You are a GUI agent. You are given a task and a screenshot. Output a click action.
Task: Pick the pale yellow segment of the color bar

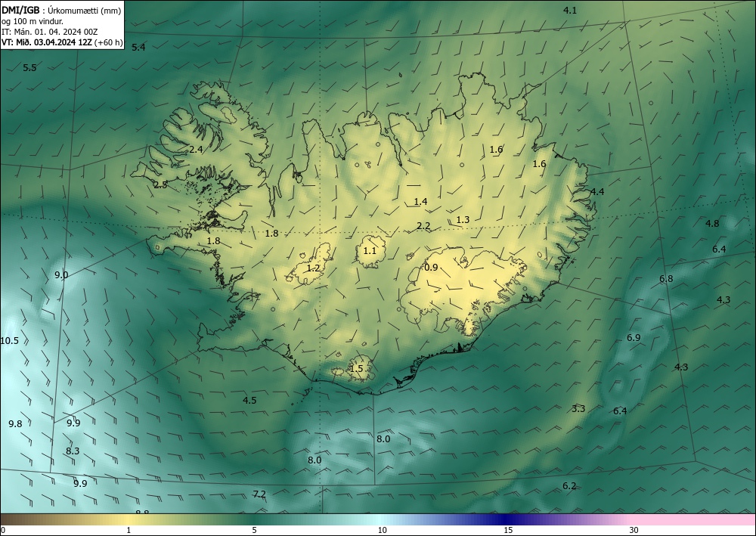[x=129, y=519]
